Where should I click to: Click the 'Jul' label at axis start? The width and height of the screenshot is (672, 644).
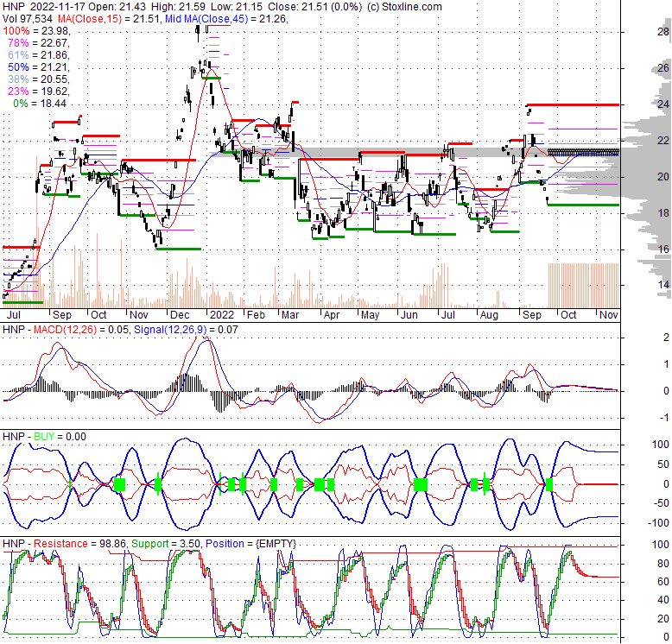[14, 315]
